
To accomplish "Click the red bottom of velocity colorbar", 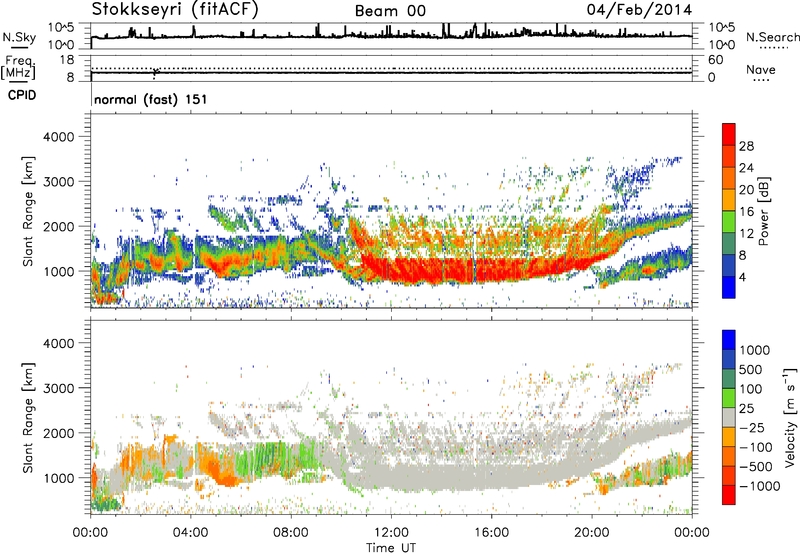I will (729, 495).
